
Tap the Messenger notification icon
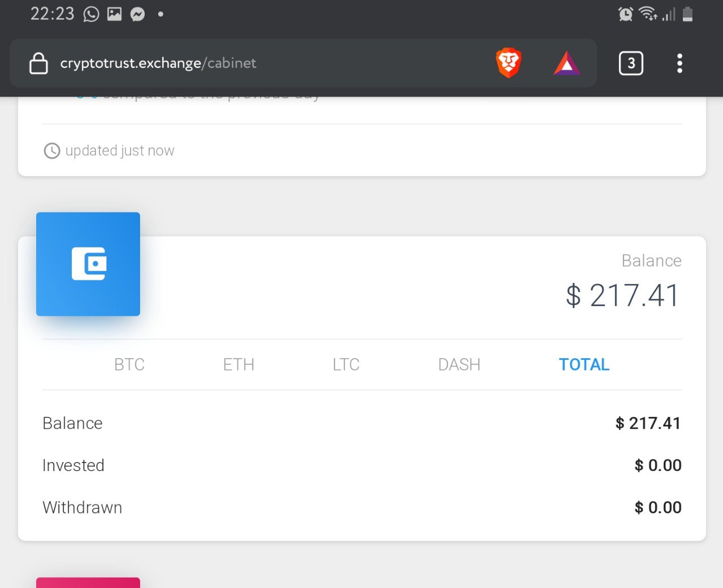pos(138,14)
